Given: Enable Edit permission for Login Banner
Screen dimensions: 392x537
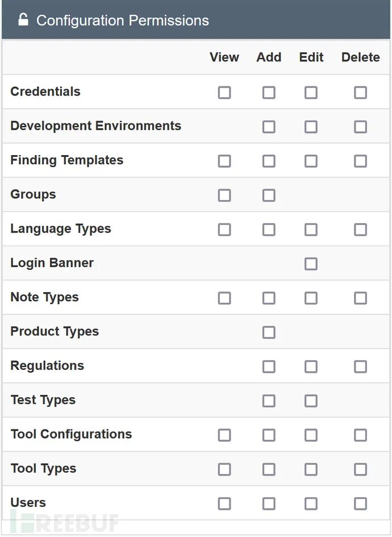Looking at the screenshot, I should tap(311, 264).
